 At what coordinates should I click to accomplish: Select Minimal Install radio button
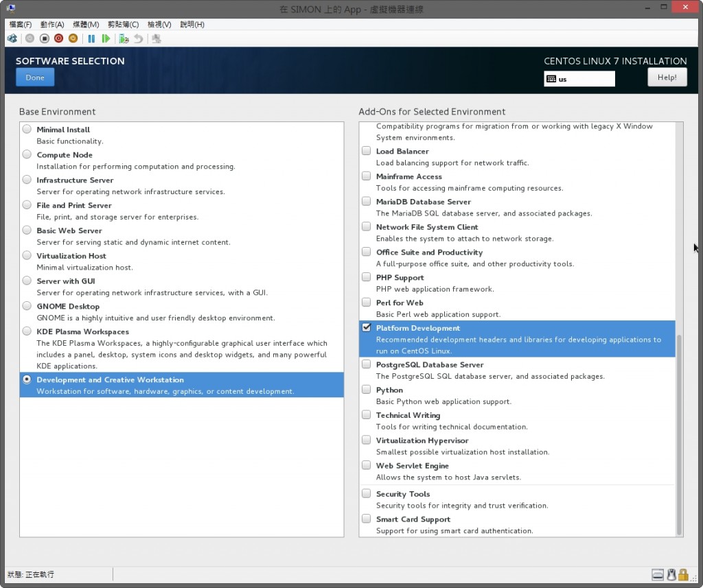tap(27, 129)
